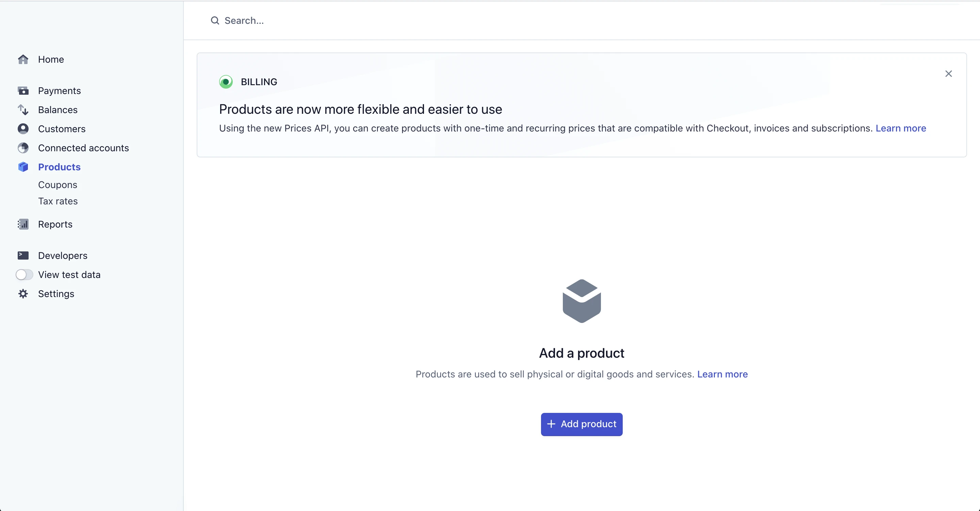
Task: Click the Products cube icon in sidebar
Action: coord(23,167)
